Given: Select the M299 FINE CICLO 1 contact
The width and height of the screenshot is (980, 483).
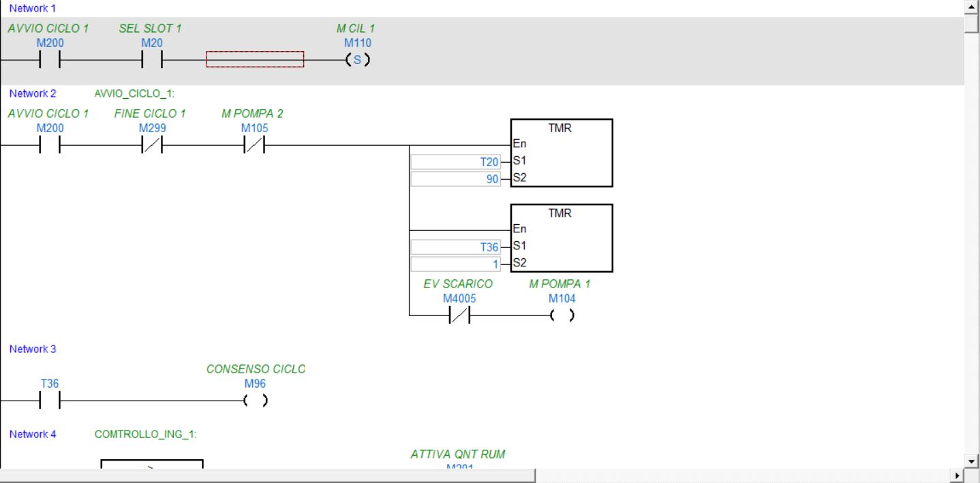Looking at the screenshot, I should 151,145.
